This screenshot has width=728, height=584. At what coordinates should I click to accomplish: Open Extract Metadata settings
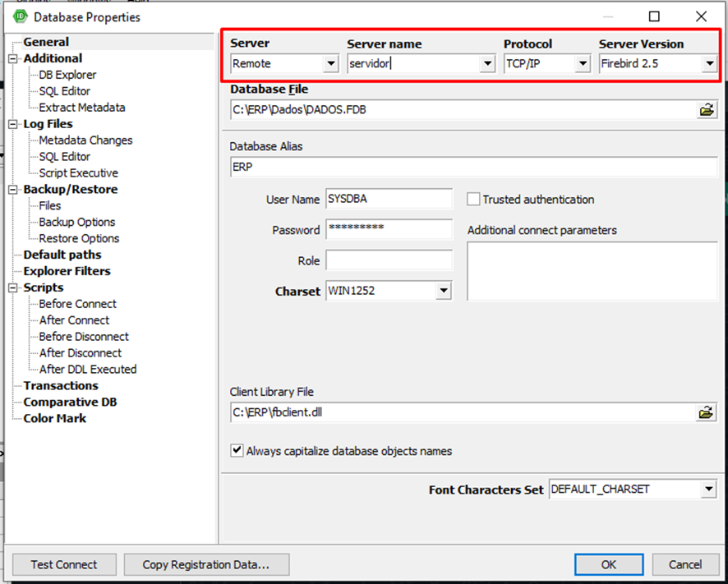[81, 108]
